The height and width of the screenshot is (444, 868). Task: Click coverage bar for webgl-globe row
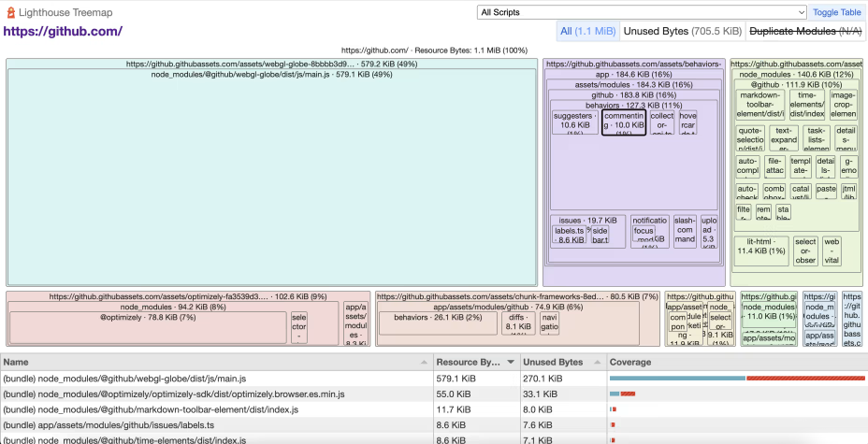tap(736, 379)
